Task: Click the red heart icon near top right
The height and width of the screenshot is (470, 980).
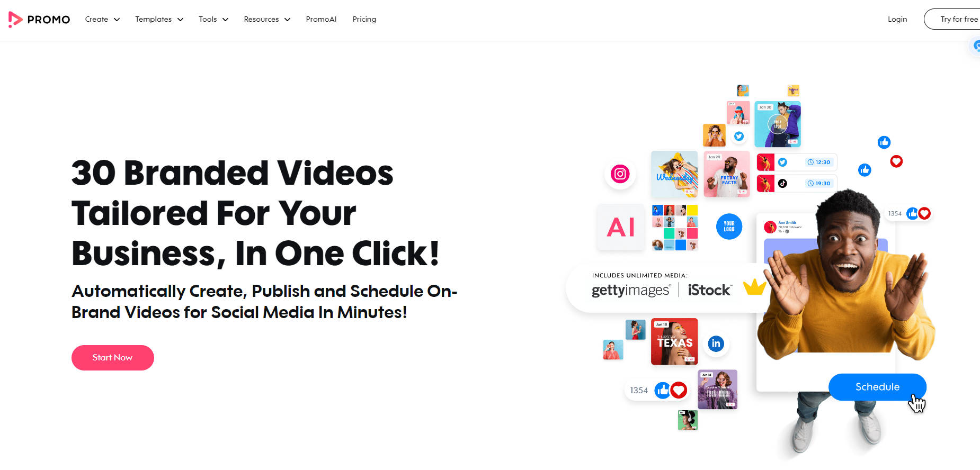Action: 896,161
